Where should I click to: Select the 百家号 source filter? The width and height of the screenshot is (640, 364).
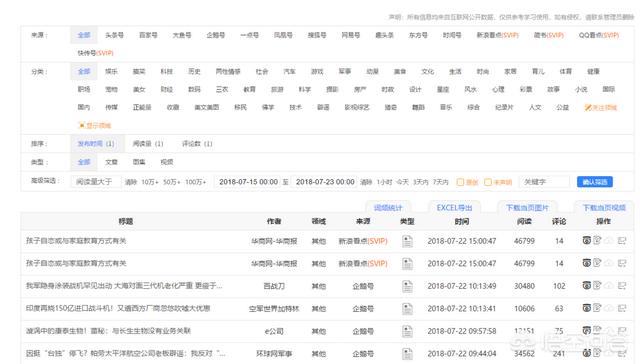148,35
